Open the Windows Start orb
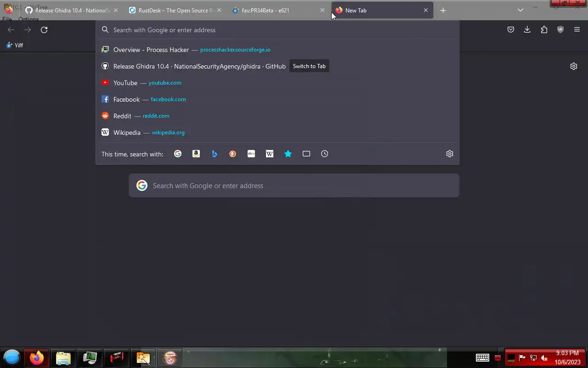Image resolution: width=588 pixels, height=368 pixels. pos(12,357)
